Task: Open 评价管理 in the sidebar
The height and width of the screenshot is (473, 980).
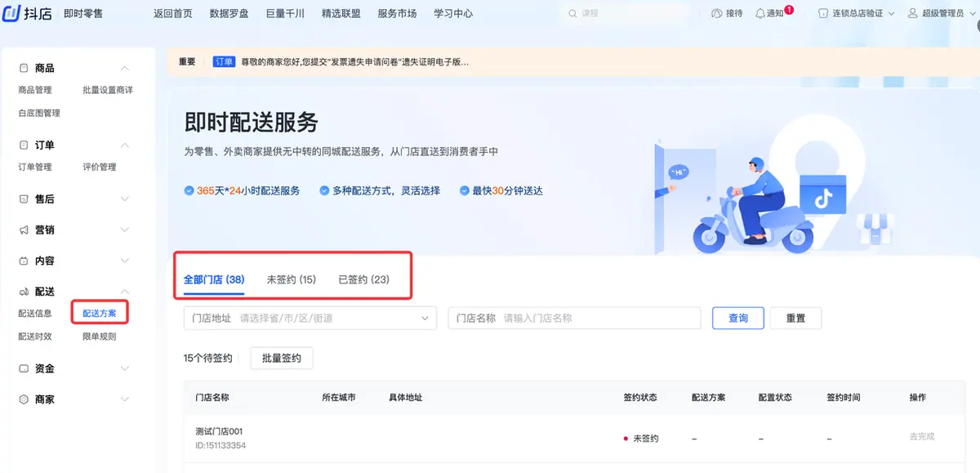Action: [x=100, y=167]
